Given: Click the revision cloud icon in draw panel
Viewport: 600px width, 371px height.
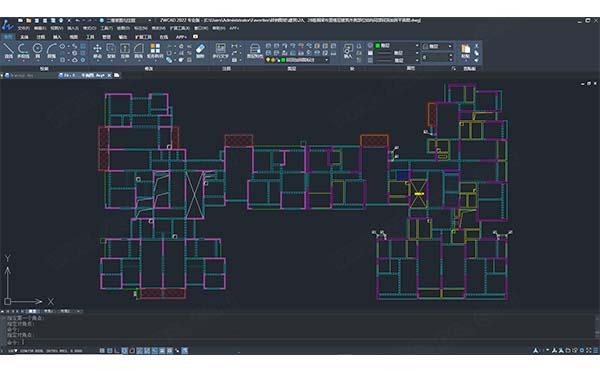Looking at the screenshot, I should pos(75,60).
